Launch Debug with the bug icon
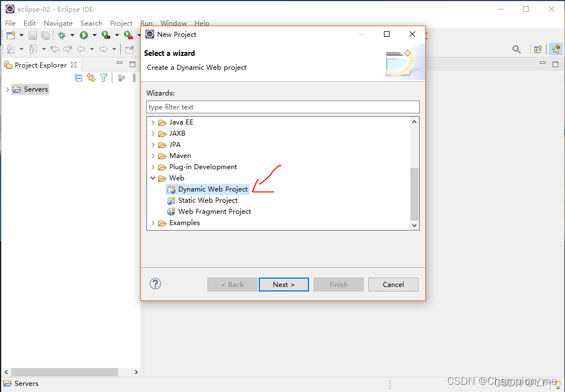 coord(62,35)
